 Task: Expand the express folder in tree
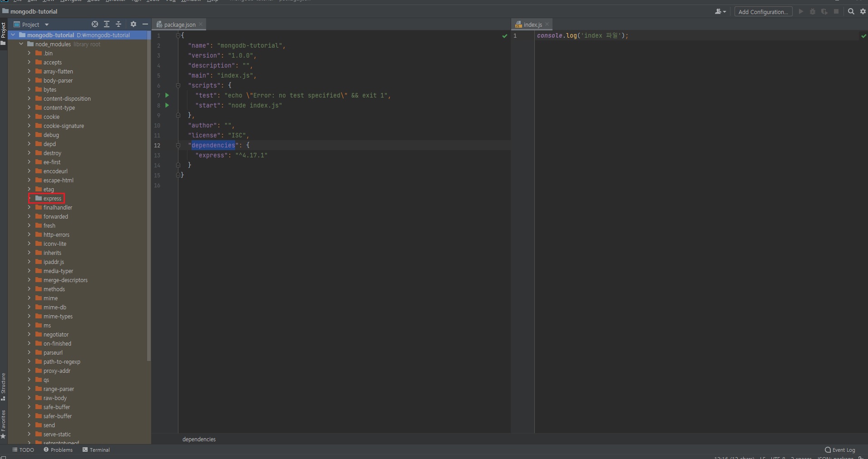click(30, 199)
